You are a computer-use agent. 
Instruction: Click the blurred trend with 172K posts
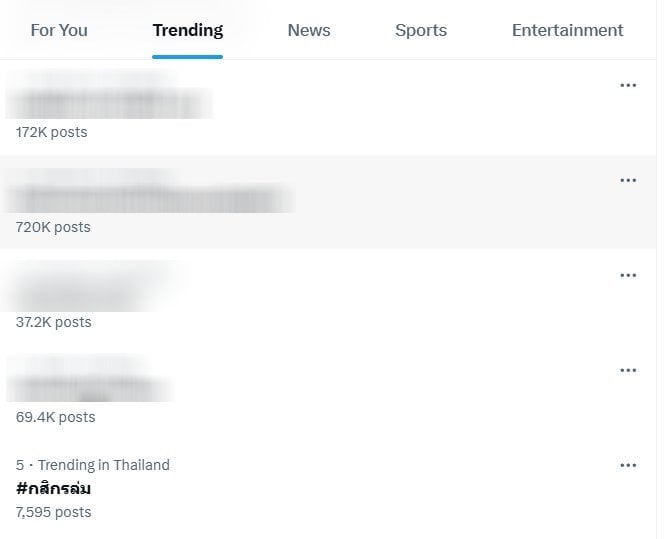[x=328, y=107]
